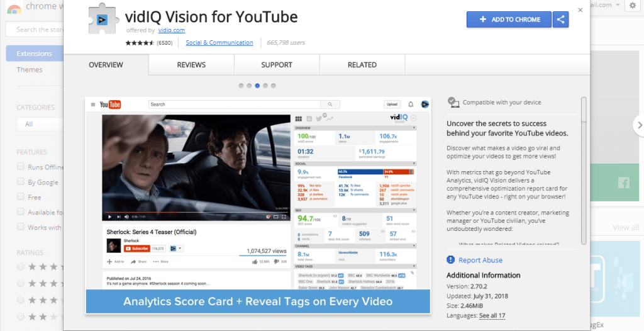This screenshot has width=644, height=331.
Task: Click the Report Abuse exclamation icon
Action: 450,259
